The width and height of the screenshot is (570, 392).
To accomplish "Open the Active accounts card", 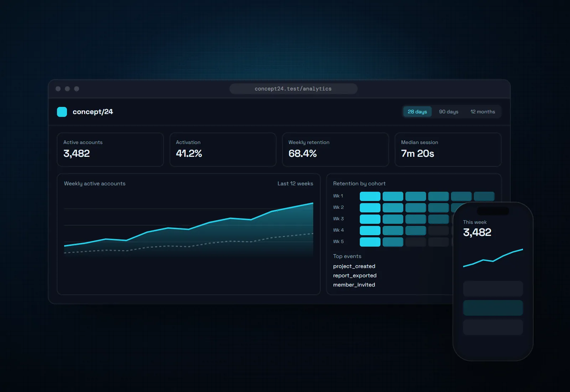I will point(110,150).
